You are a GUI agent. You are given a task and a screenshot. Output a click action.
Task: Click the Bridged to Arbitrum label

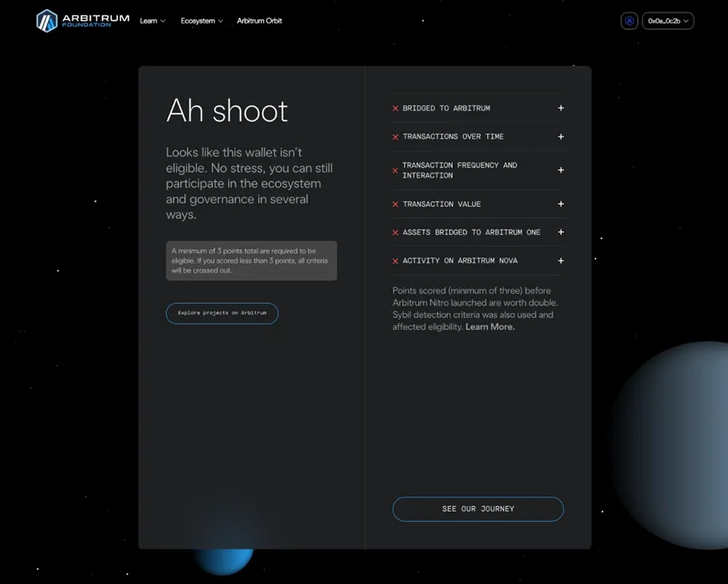coord(446,109)
